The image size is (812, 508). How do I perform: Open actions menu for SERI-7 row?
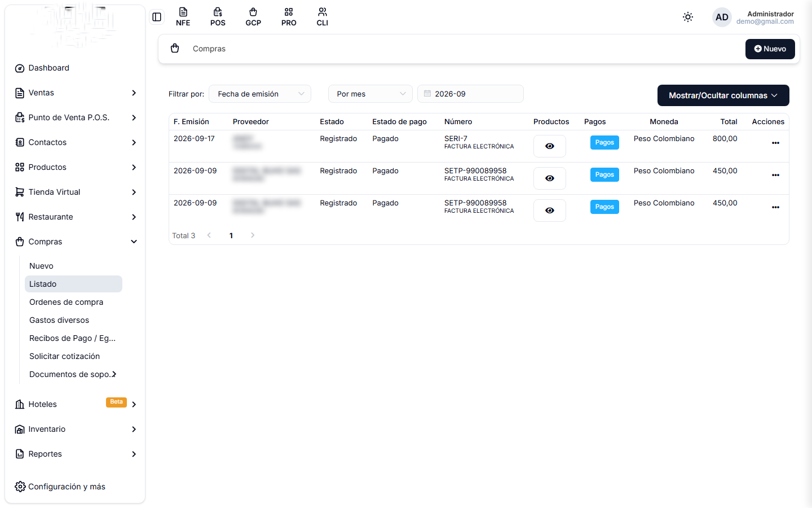click(775, 143)
